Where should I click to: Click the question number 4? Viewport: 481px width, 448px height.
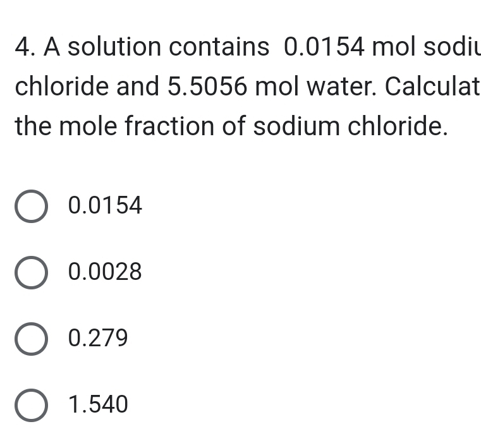[23, 47]
